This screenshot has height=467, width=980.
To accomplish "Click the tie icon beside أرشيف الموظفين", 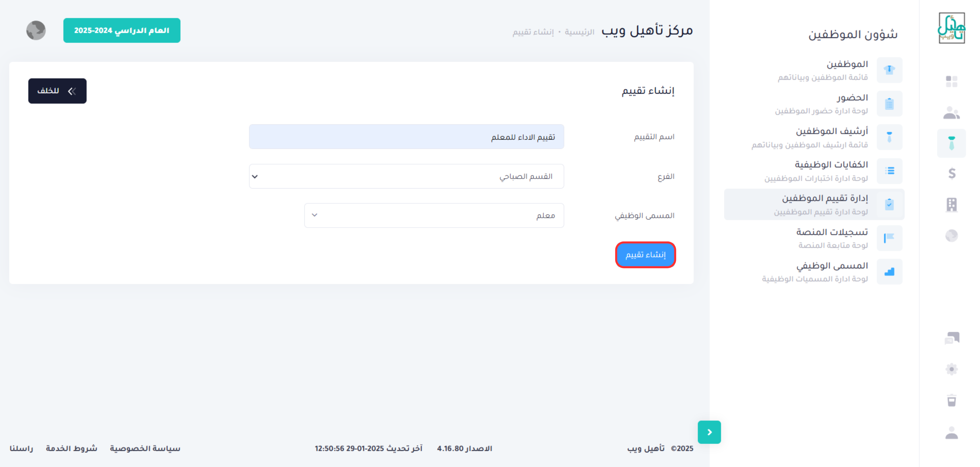I will (x=889, y=137).
